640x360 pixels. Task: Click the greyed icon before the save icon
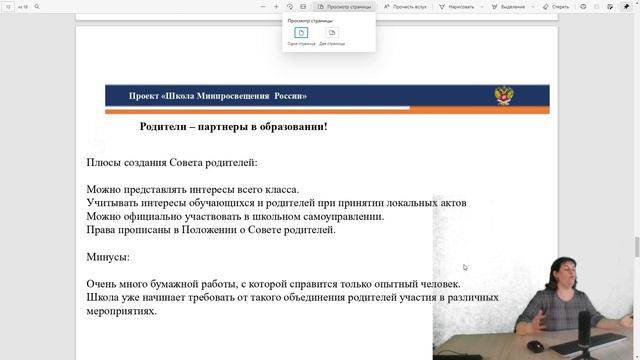point(597,7)
